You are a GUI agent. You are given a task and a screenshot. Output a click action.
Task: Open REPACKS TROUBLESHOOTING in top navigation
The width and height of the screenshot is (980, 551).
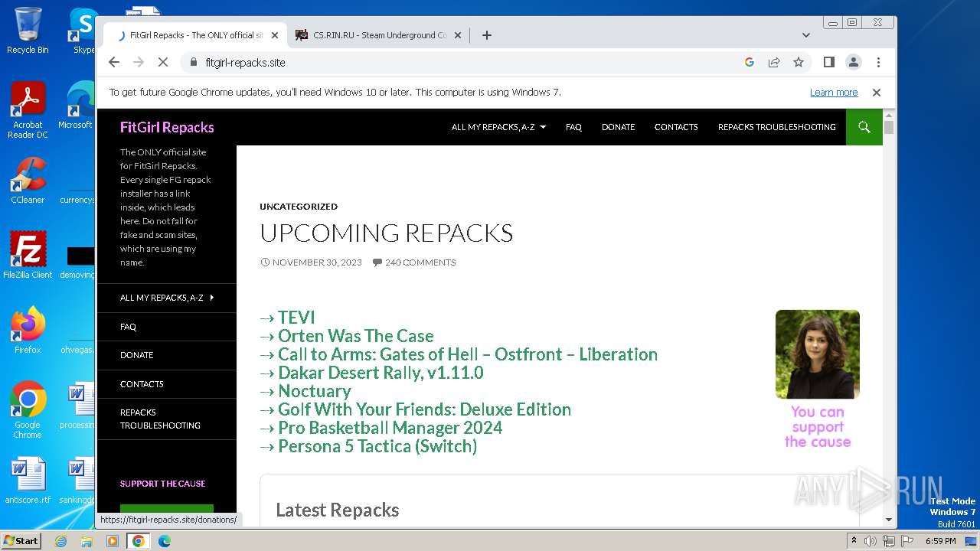click(776, 127)
